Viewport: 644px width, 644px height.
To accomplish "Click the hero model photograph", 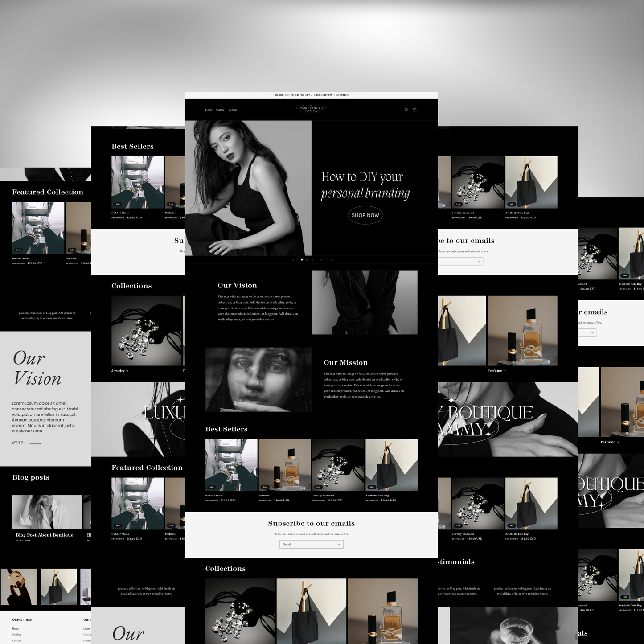I will [248, 188].
